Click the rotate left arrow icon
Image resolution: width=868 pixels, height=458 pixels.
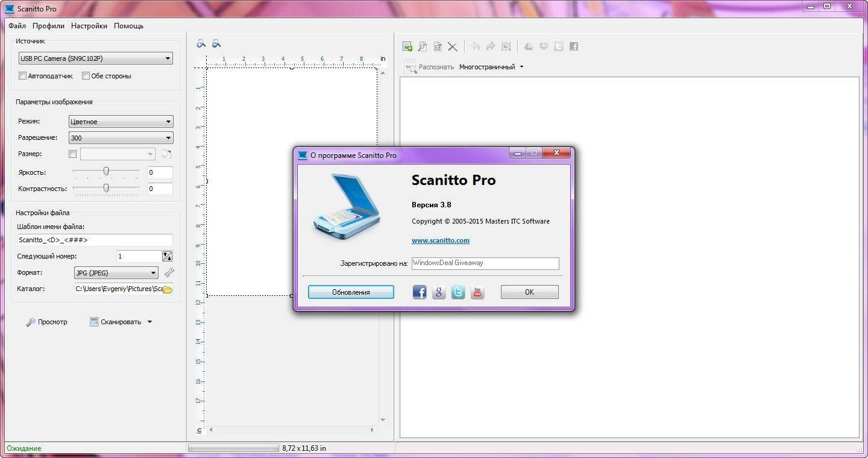click(476, 46)
